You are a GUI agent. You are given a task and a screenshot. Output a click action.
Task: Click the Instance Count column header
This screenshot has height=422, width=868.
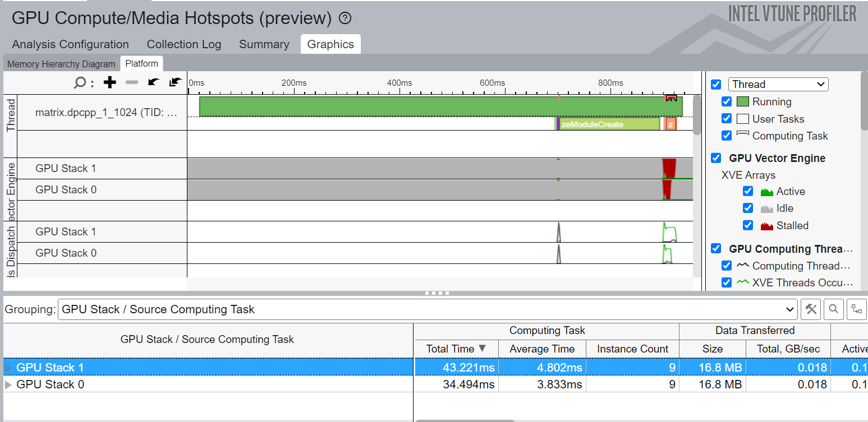point(632,349)
